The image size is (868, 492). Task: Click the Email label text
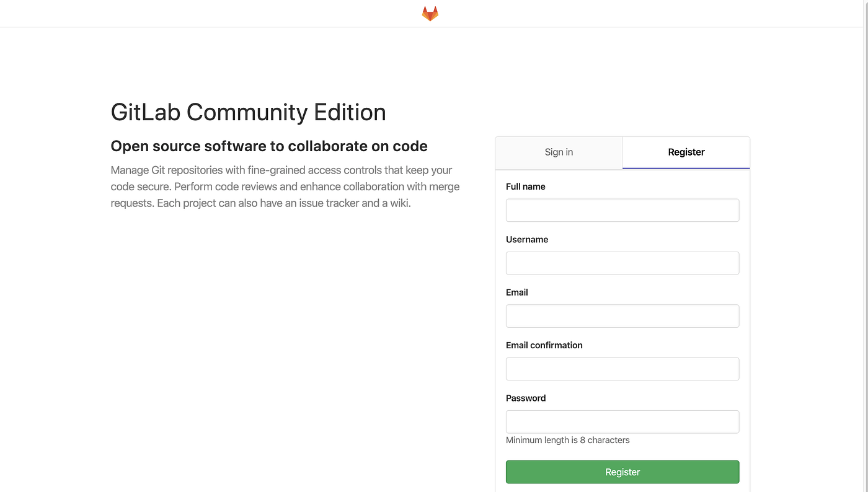[516, 292]
